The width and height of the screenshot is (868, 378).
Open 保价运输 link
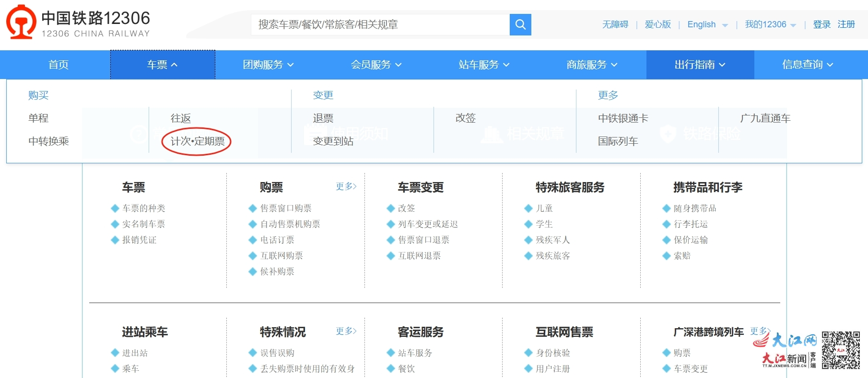click(691, 240)
